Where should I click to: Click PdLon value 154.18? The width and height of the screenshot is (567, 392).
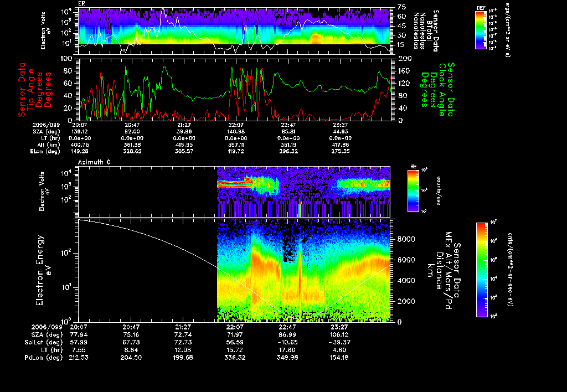coord(339,357)
